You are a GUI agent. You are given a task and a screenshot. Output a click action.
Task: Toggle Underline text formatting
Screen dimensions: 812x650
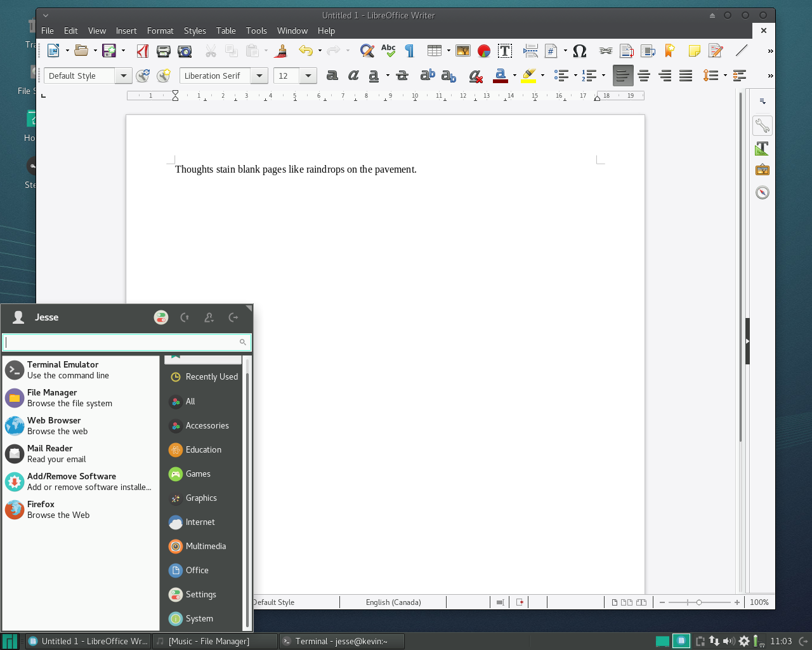click(x=374, y=76)
